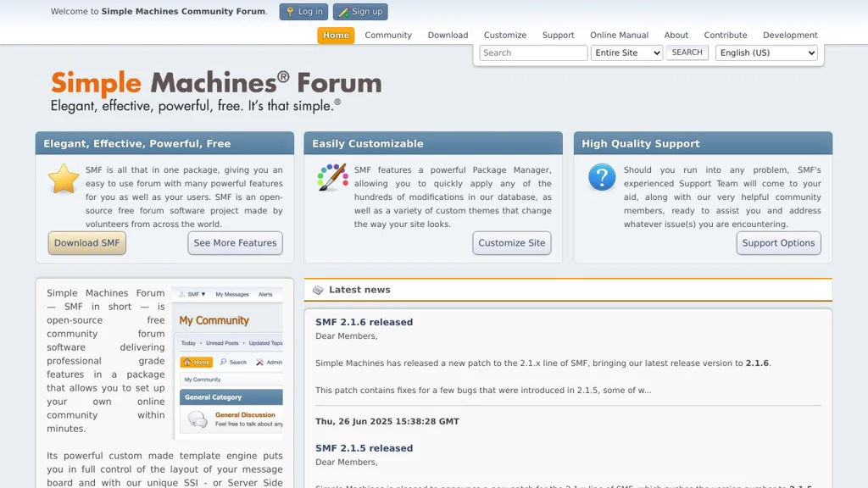Select the Home menu tab
The image size is (868, 488).
336,35
